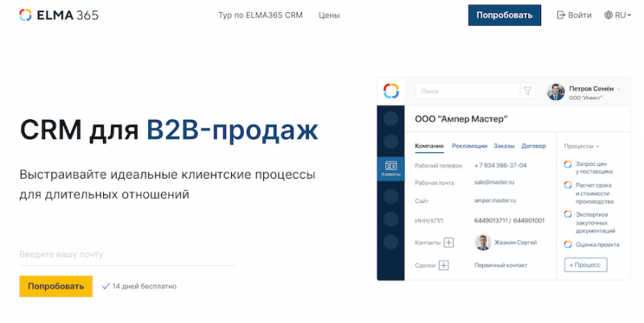The height and width of the screenshot is (323, 644).
Task: Click the + Процесс button
Action: pyautogui.click(x=585, y=264)
